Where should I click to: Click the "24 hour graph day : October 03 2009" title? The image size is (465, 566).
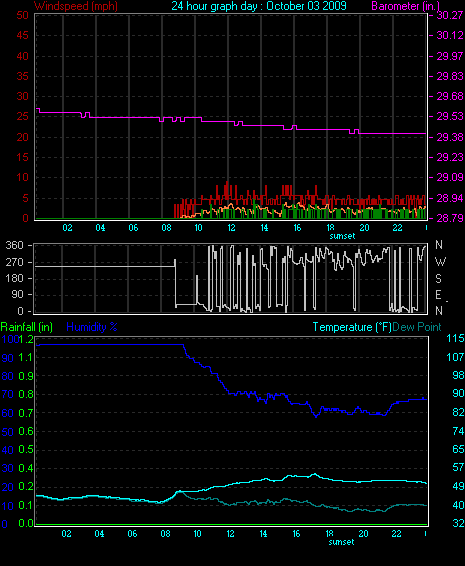tap(259, 6)
